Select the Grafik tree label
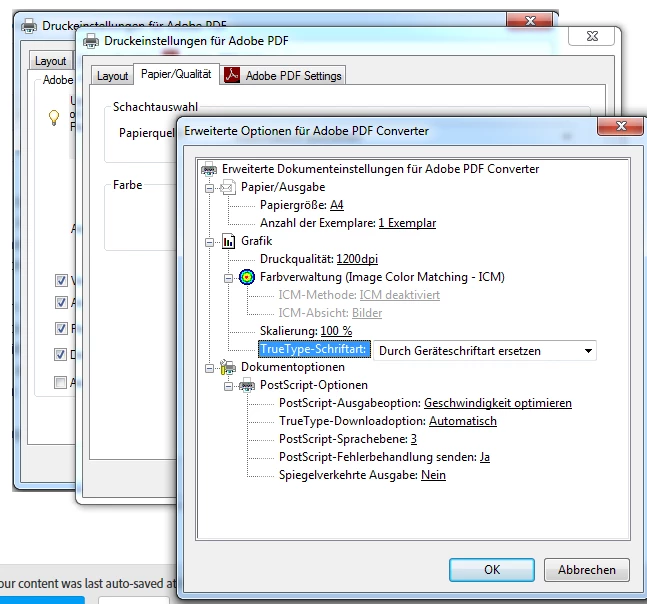The height and width of the screenshot is (604, 647). coord(257,241)
